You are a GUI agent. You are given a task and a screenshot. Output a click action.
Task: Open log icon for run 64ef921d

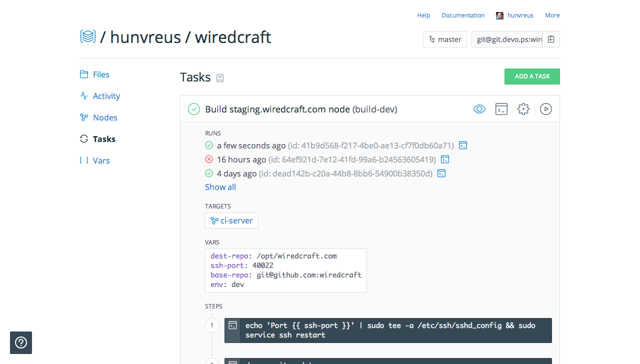[x=445, y=159]
